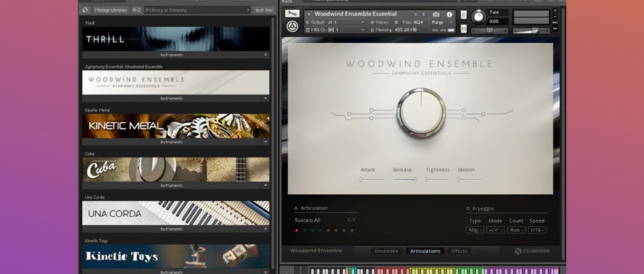Viewport: 644px width, 274px height.
Task: Click the round Kontakt instrument logo icon
Action: (293, 26)
